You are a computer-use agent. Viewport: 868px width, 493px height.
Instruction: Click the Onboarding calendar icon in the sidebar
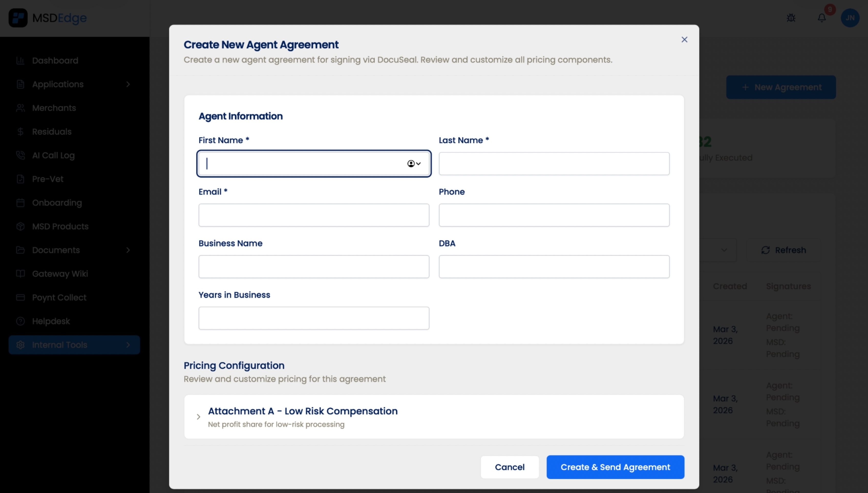tap(20, 203)
